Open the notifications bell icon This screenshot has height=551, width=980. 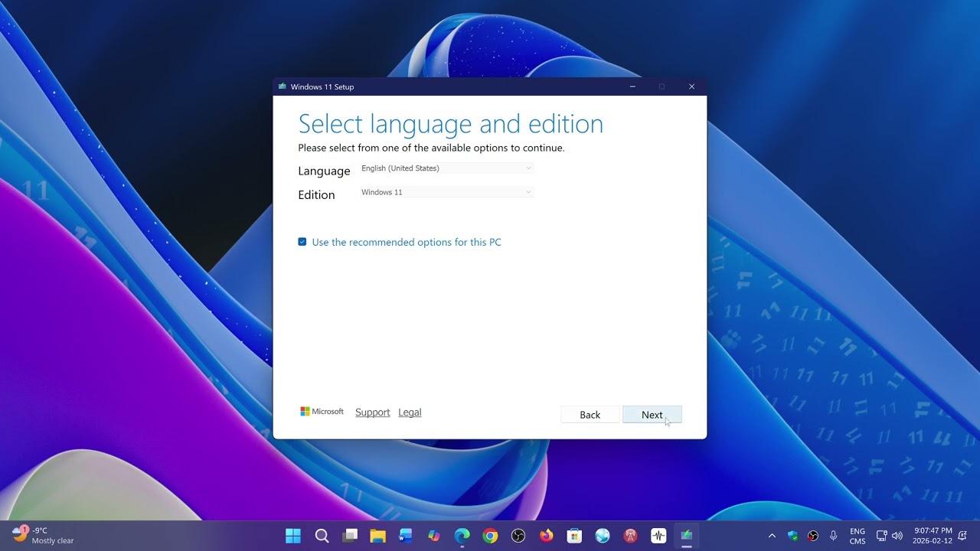point(962,536)
